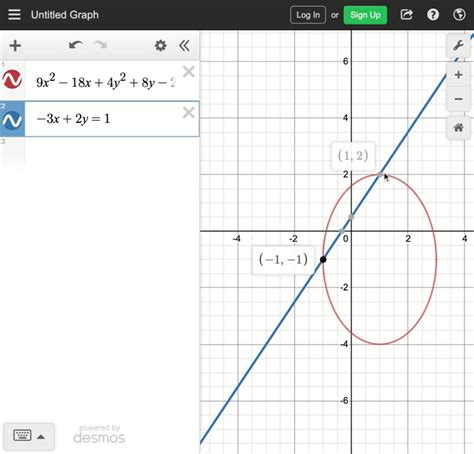Viewport: 474px width, 454px height.
Task: Open the Graph Settings wrench
Action: coord(458,45)
